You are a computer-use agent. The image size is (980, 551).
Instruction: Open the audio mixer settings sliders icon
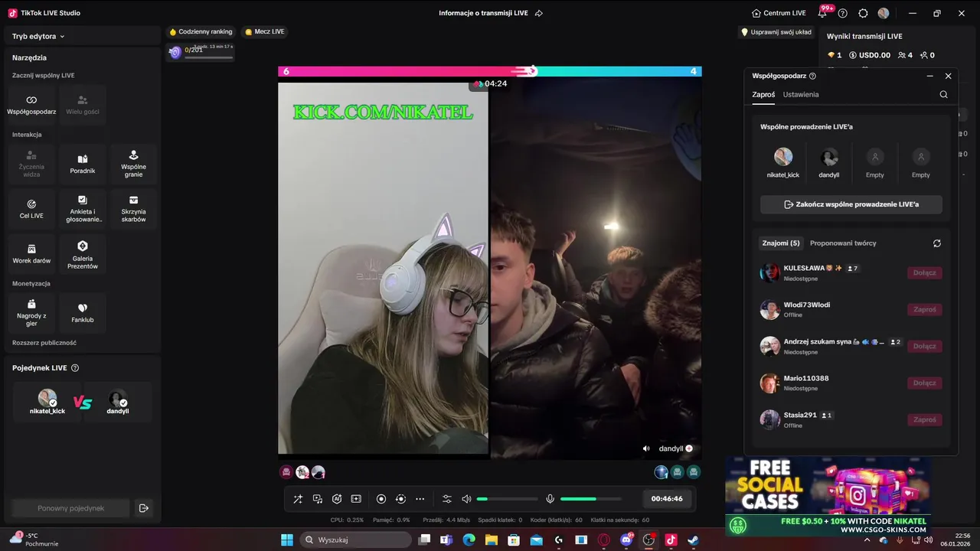point(447,499)
